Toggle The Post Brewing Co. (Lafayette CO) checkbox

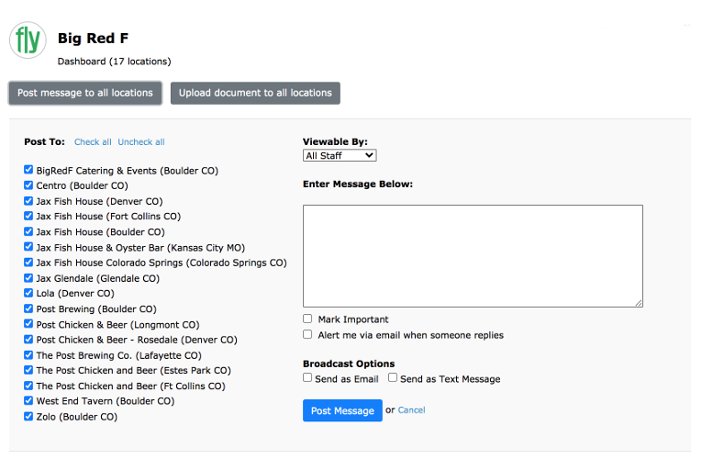tap(29, 355)
